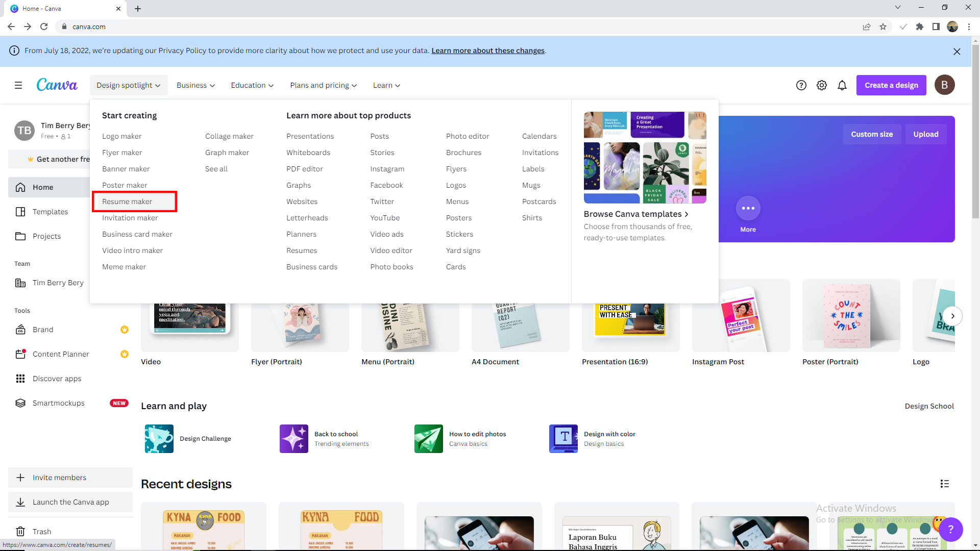Select Resume maker menu entry

(x=127, y=202)
